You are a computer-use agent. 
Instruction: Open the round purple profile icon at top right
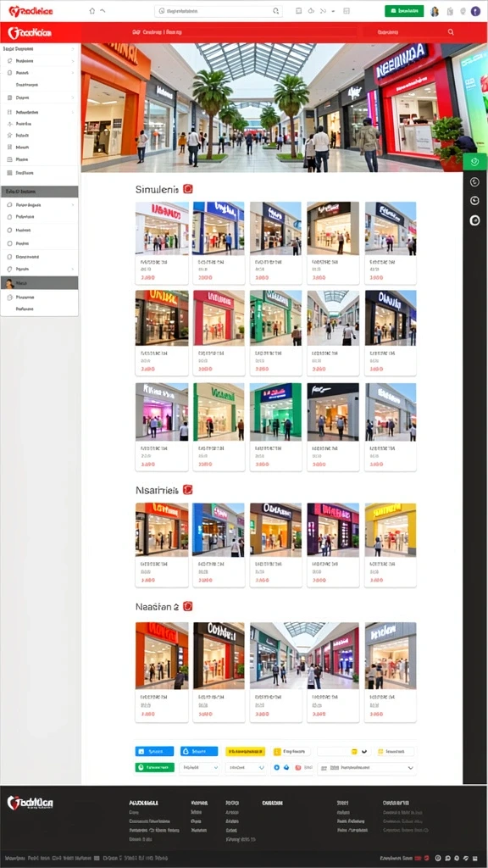[x=475, y=11]
